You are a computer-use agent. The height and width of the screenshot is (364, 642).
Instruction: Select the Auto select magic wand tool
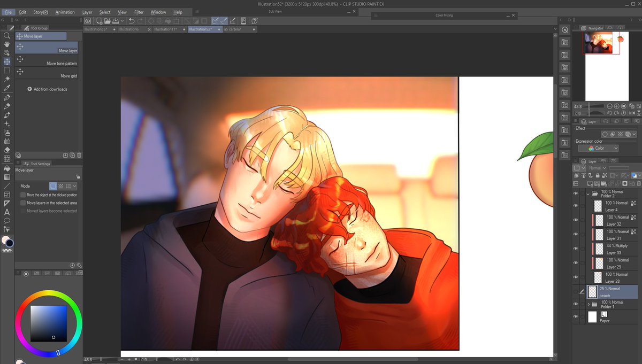[x=7, y=79]
